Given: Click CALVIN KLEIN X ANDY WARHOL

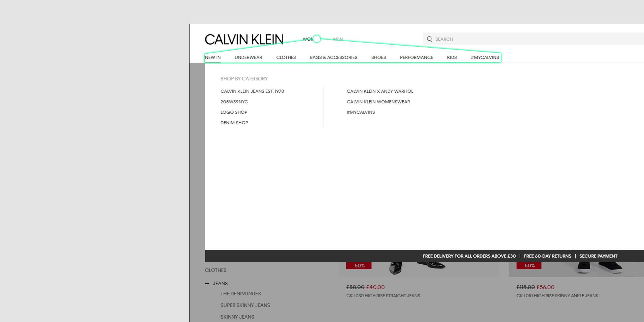Looking at the screenshot, I should point(380,91).
